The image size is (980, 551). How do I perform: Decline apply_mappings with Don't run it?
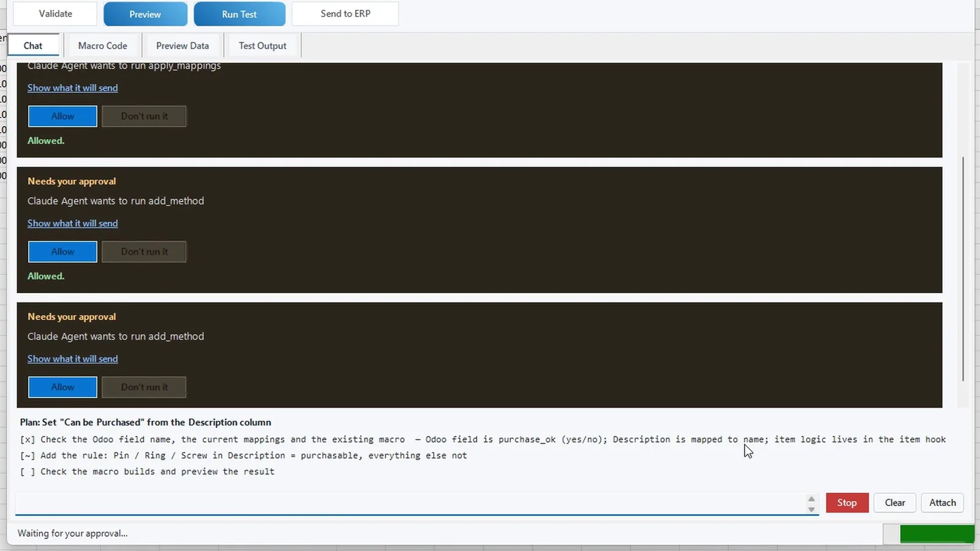click(144, 116)
